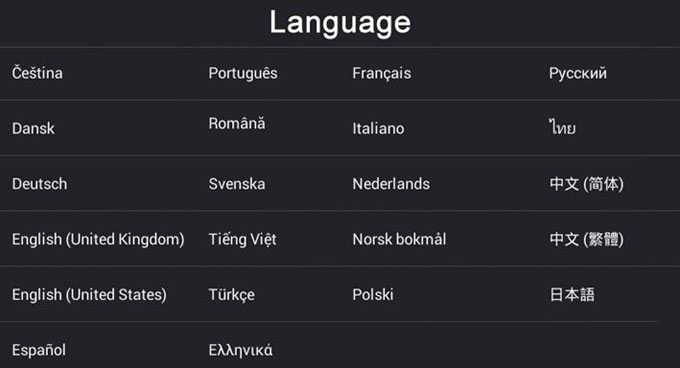The image size is (680, 368).
Task: Choose 中文 (简体) simplified Chinese
Action: click(586, 184)
